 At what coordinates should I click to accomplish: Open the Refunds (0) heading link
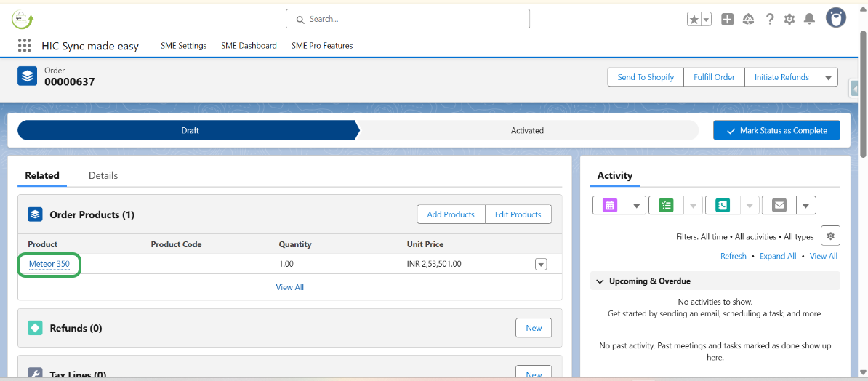click(x=76, y=328)
